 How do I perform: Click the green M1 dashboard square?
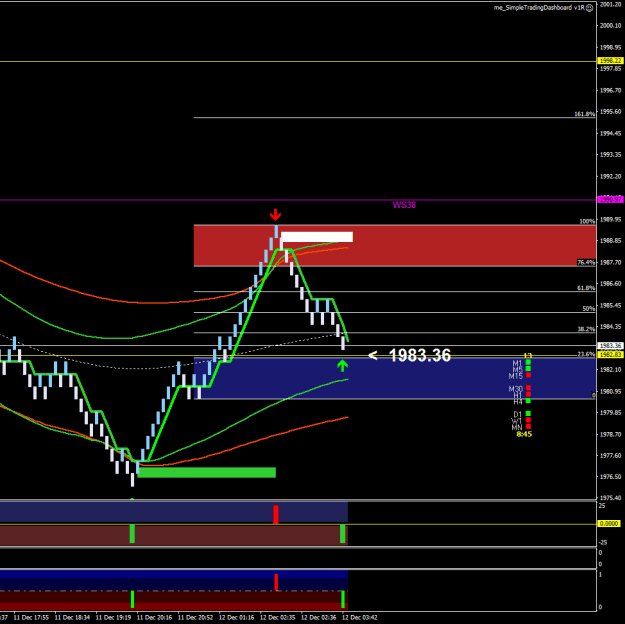528,362
